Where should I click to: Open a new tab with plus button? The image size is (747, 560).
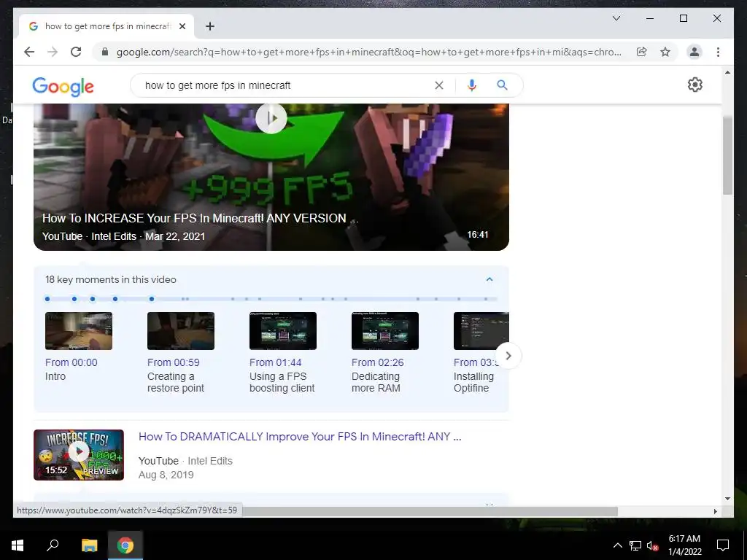point(209,26)
